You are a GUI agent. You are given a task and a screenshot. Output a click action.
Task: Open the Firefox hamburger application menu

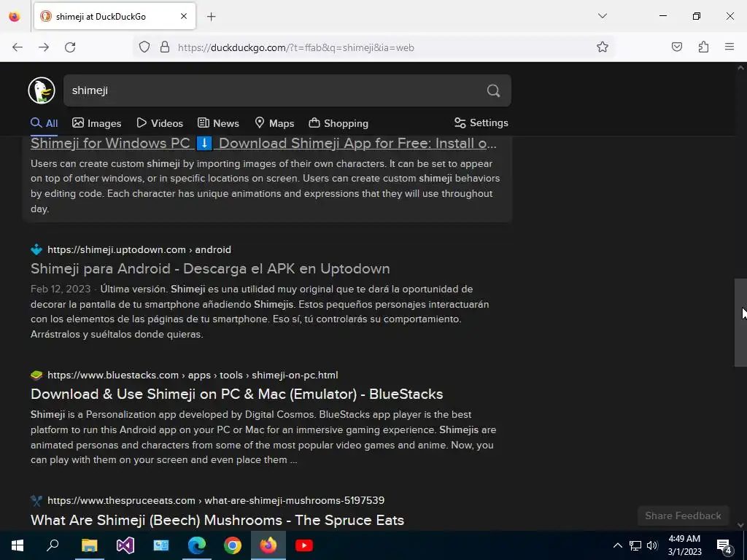point(729,47)
